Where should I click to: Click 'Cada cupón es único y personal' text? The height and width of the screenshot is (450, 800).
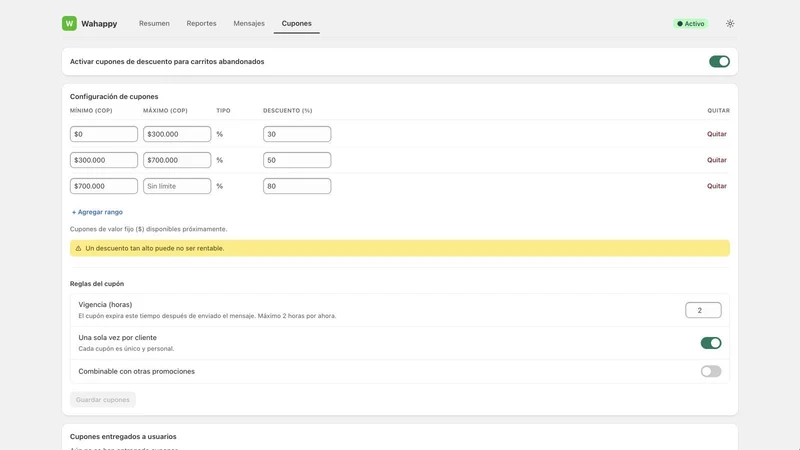coord(126,349)
